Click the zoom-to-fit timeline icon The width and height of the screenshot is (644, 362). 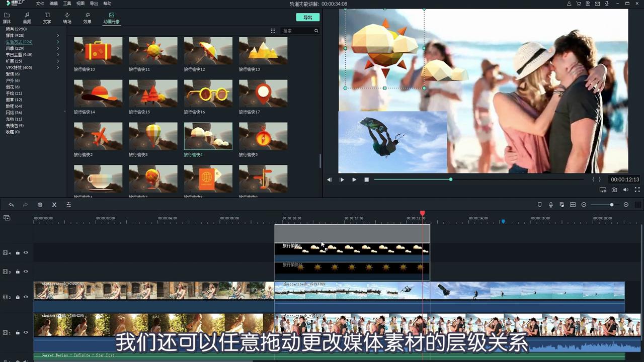(573, 205)
